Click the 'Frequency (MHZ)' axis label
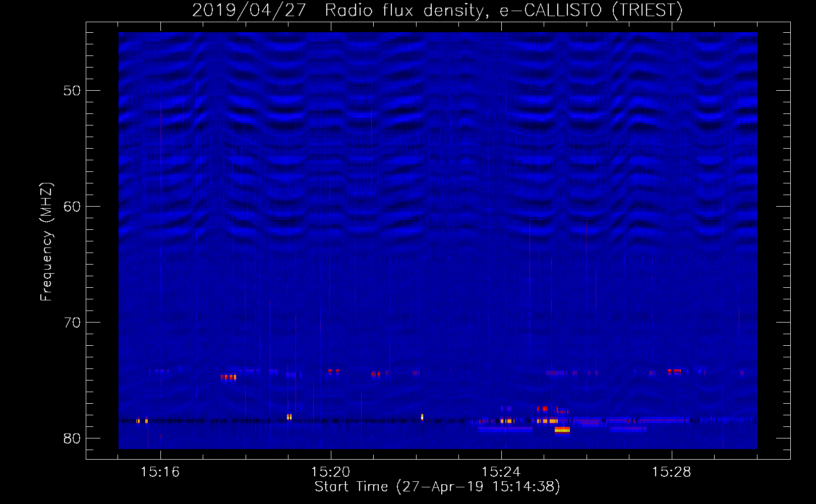The width and height of the screenshot is (816, 504). click(x=46, y=242)
